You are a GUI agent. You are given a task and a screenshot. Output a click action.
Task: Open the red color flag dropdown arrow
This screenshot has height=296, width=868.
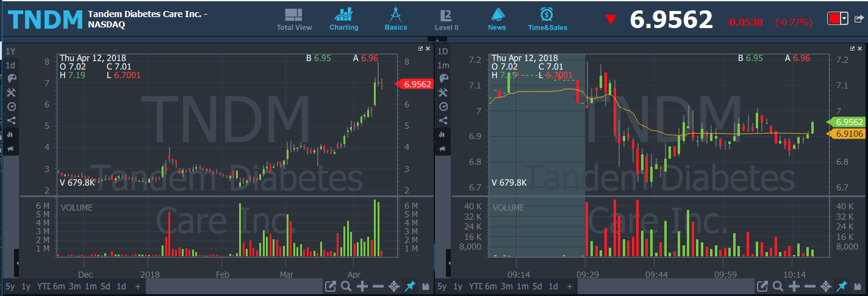pyautogui.click(x=844, y=19)
